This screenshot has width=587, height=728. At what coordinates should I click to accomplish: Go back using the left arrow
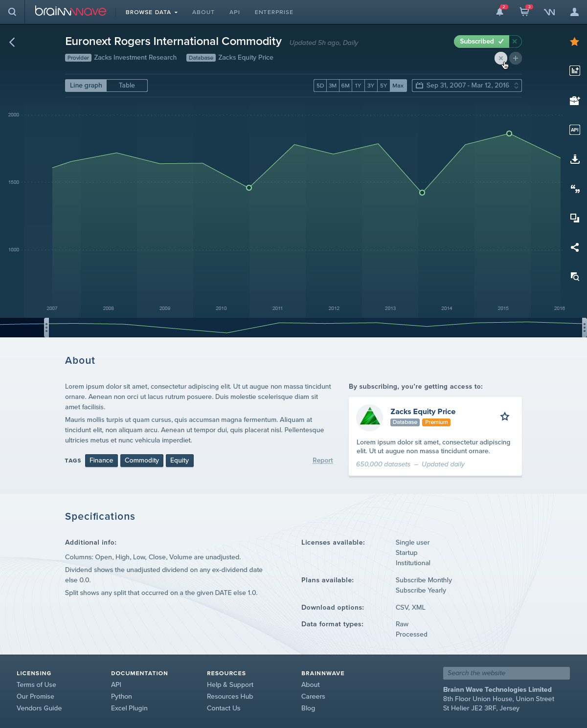(12, 43)
